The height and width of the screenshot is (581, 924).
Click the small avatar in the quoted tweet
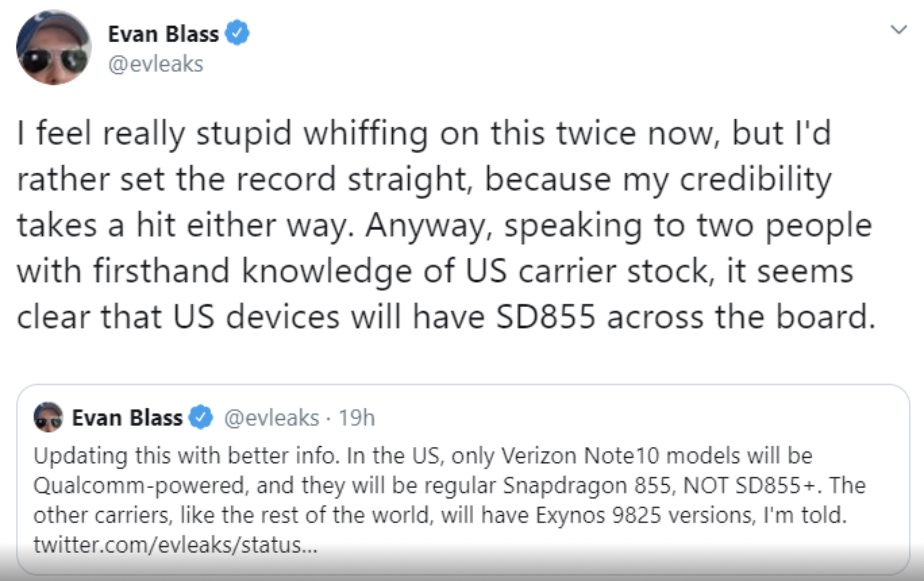pyautogui.click(x=48, y=417)
